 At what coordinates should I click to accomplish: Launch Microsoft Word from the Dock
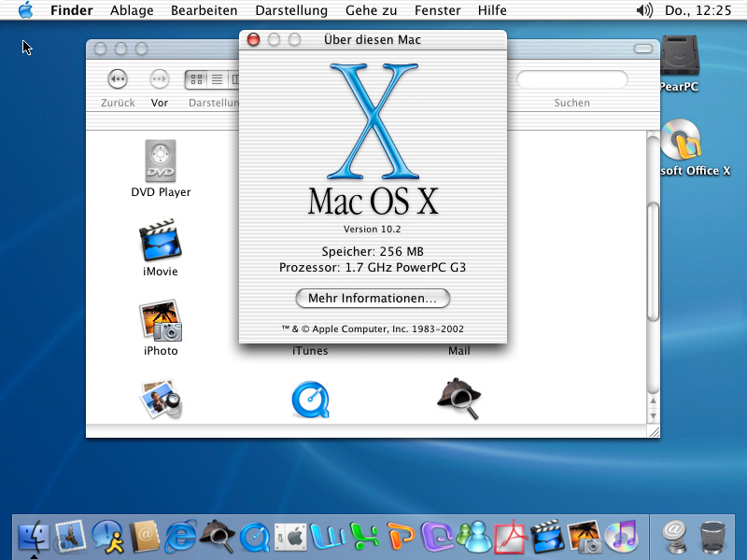328,536
